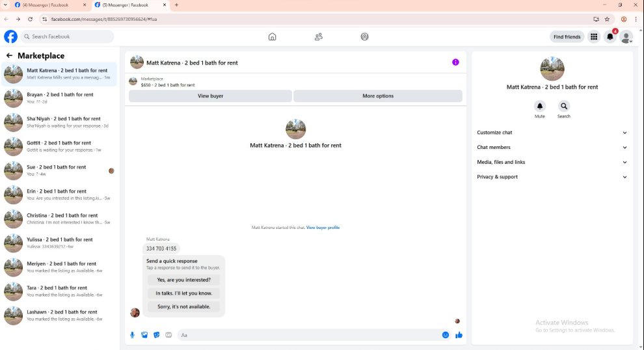Open the Sue conversation

point(59,171)
